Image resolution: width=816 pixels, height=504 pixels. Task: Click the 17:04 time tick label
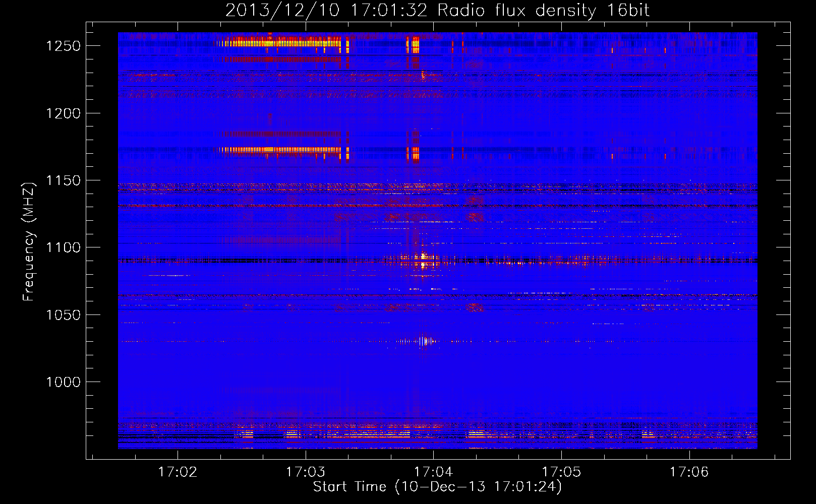(434, 472)
